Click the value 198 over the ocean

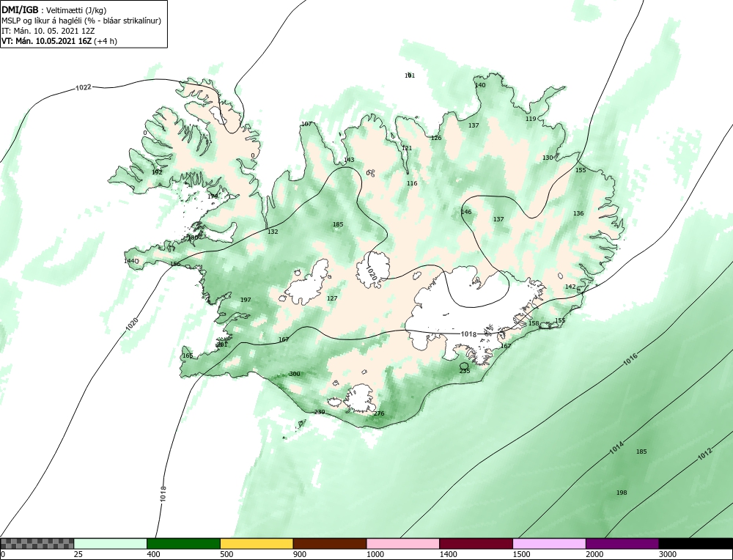point(622,493)
